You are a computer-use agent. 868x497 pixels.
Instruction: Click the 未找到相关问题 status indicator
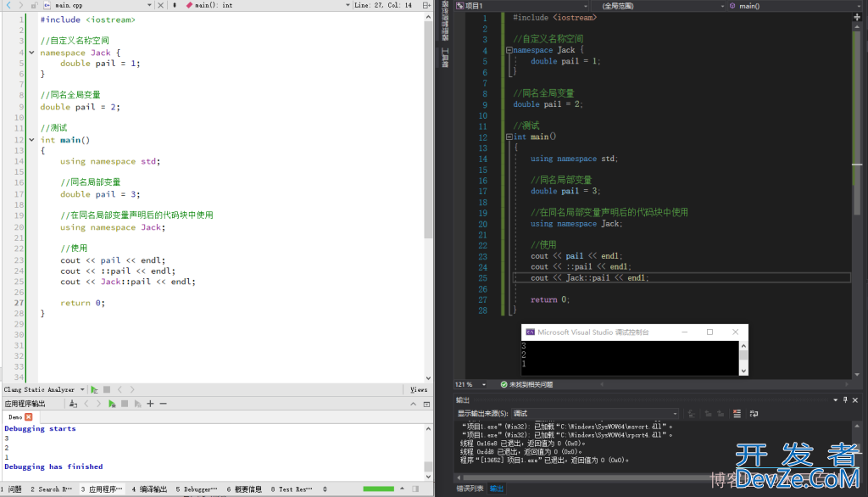click(x=526, y=384)
